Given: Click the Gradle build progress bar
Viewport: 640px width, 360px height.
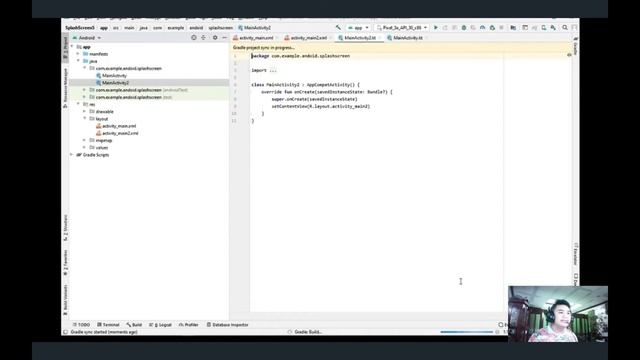Looking at the screenshot, I should pyautogui.click(x=467, y=332).
